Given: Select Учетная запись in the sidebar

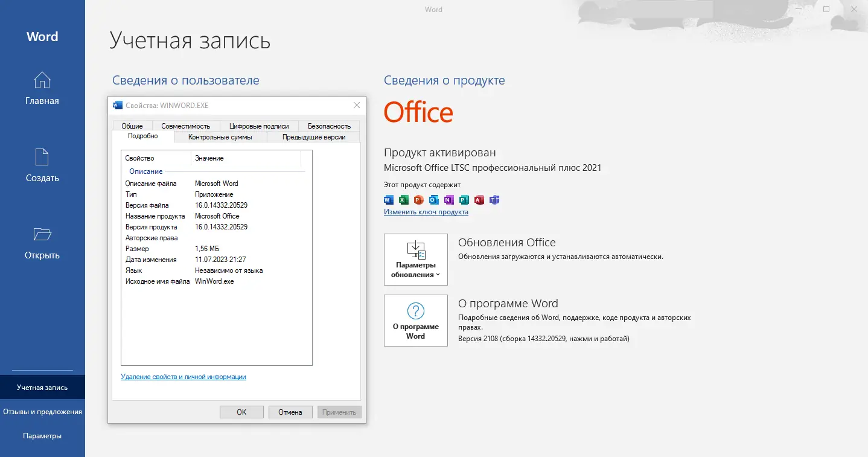Looking at the screenshot, I should coord(42,388).
